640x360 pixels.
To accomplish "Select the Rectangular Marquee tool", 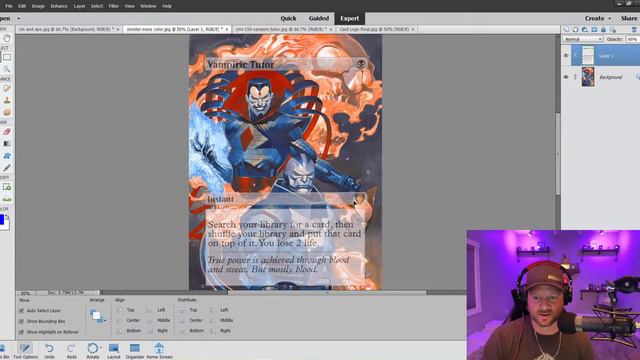I will pos(7,57).
